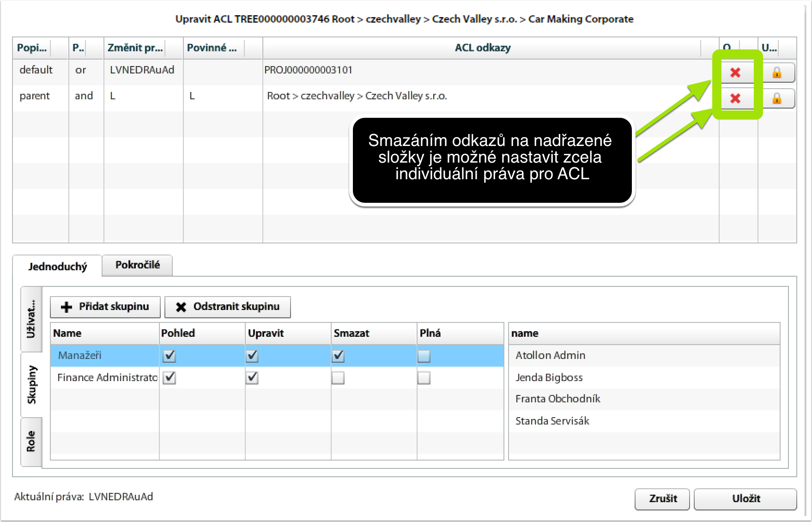Toggle Pohled checkbox for Manažeři
Viewport: 812px width, 522px height.
[170, 356]
